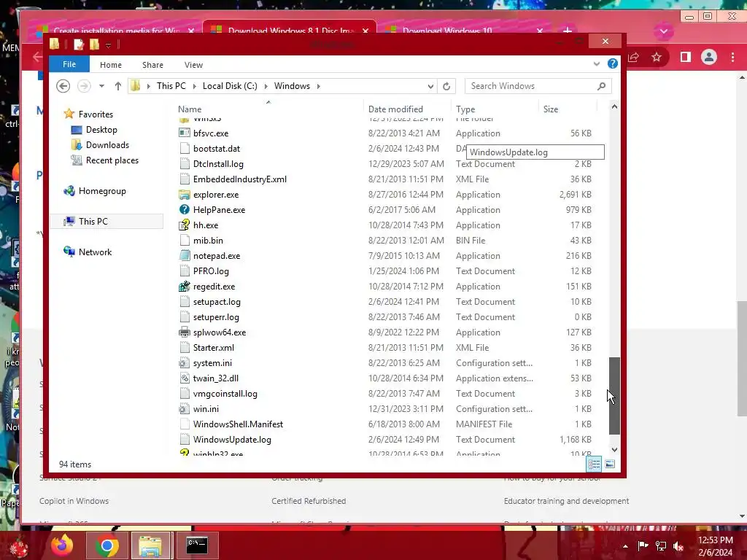Open Command Prompt taskbar icon
747x560 pixels.
pos(197,545)
